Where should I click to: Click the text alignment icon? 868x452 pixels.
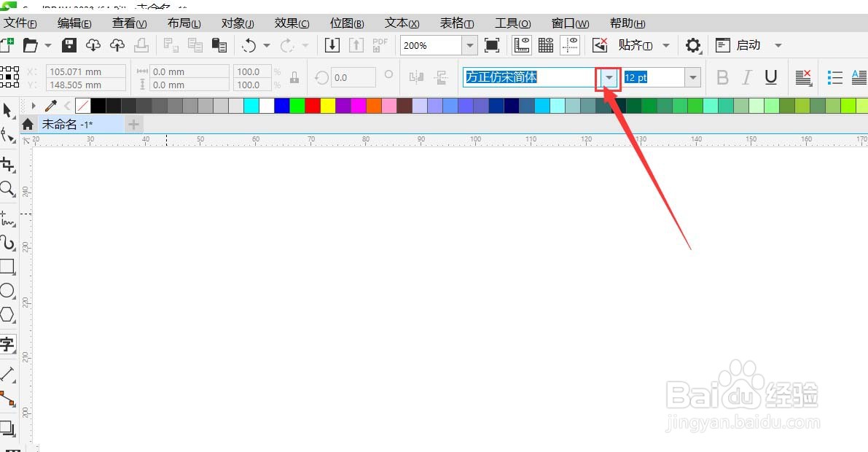click(x=803, y=77)
